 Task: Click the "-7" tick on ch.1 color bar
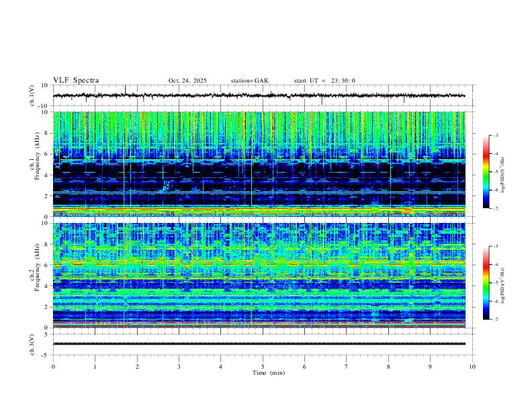(x=495, y=208)
